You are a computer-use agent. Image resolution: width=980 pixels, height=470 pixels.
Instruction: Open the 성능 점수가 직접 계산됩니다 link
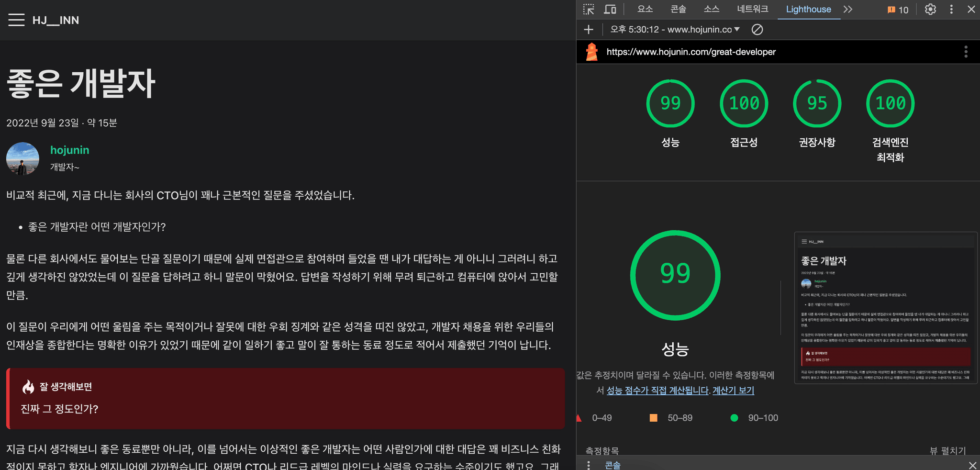click(658, 391)
